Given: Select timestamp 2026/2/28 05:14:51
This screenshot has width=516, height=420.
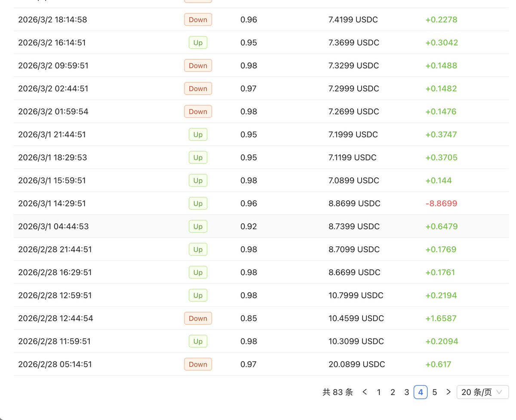Looking at the screenshot, I should click(55, 364).
